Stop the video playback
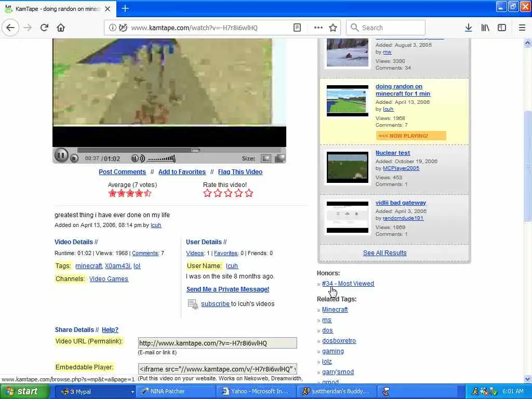The image size is (532, 399). pyautogui.click(x=74, y=158)
